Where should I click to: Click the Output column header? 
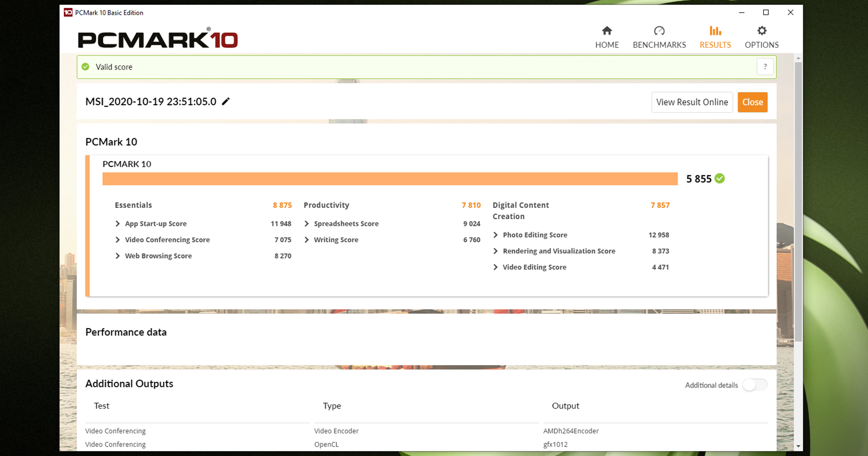tap(565, 406)
